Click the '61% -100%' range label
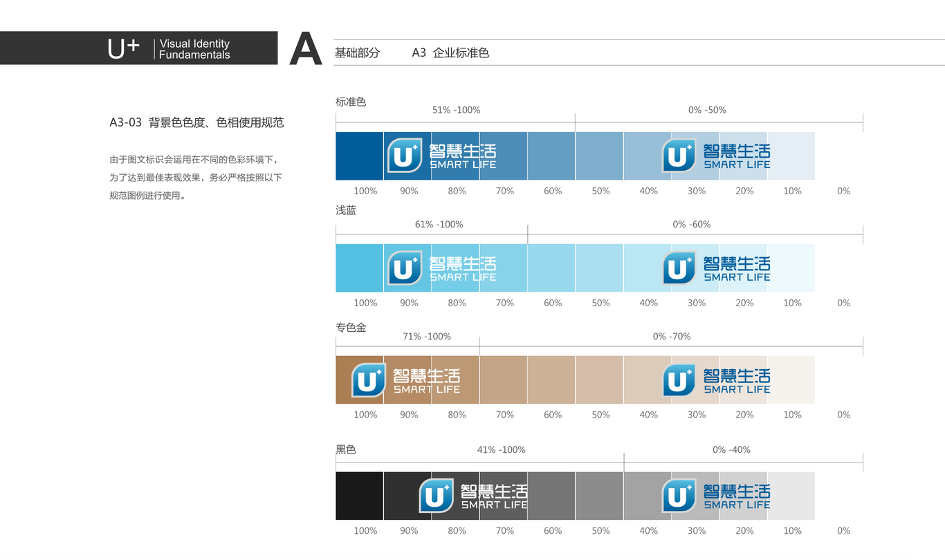This screenshot has height=560, width=945. [439, 224]
